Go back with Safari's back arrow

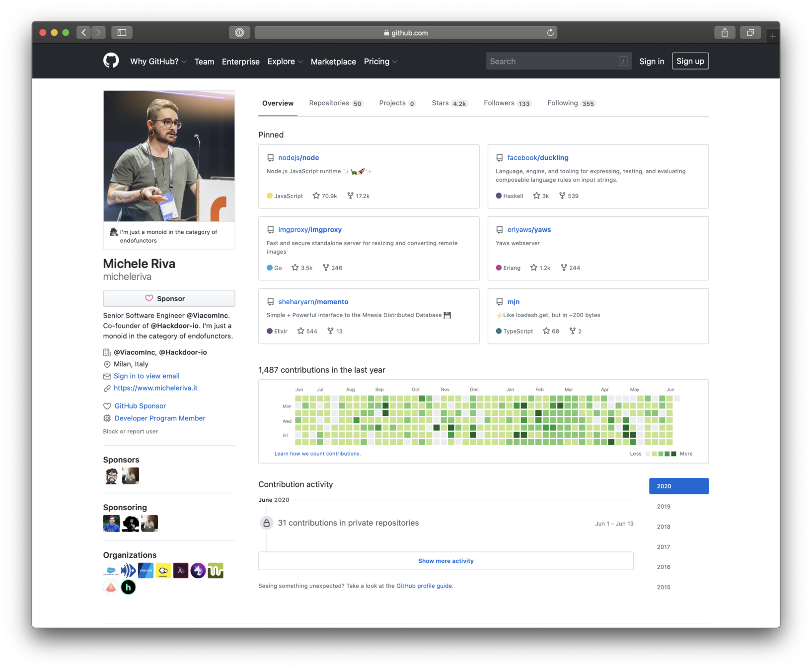click(x=84, y=33)
